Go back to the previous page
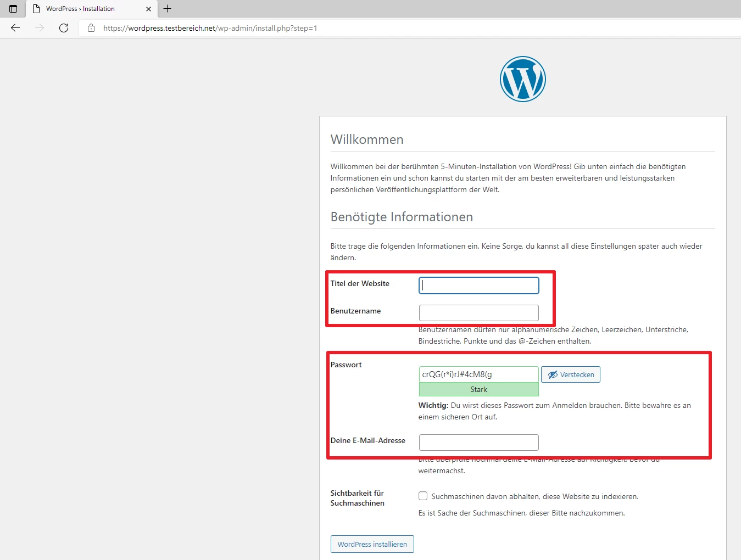 coord(15,28)
